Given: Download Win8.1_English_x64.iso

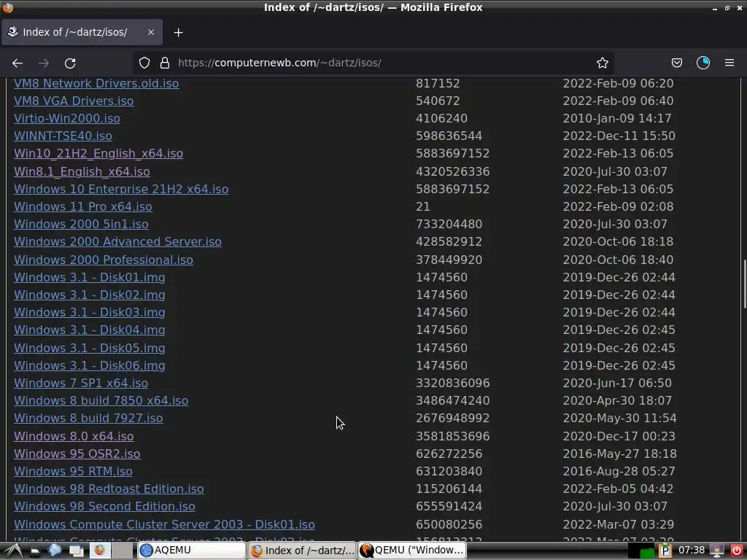Looking at the screenshot, I should click(82, 171).
